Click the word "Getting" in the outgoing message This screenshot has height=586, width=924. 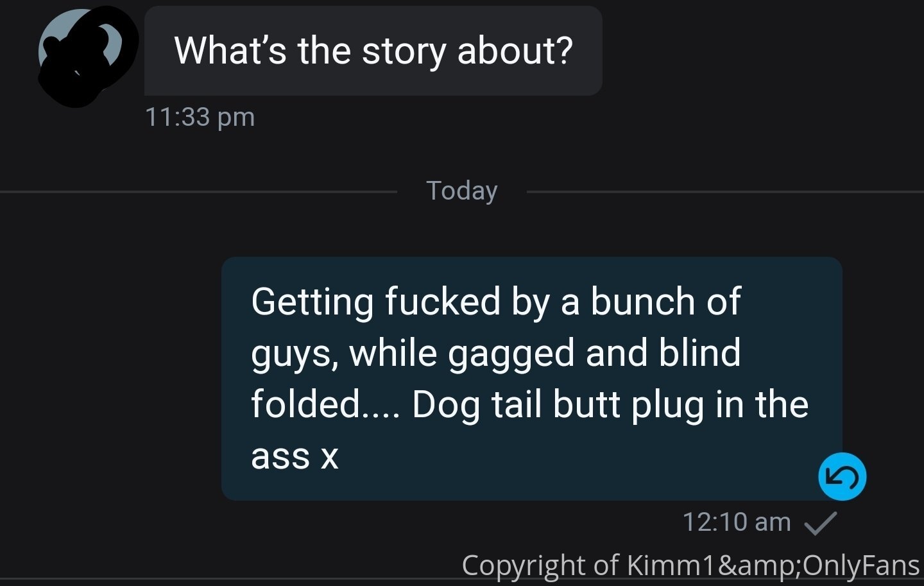(x=312, y=302)
